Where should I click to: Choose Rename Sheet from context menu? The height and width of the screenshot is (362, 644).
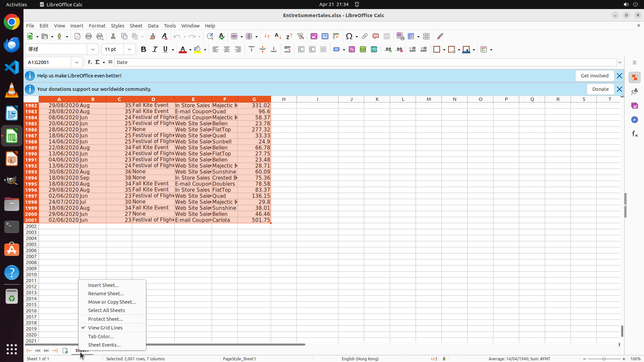click(x=106, y=293)
